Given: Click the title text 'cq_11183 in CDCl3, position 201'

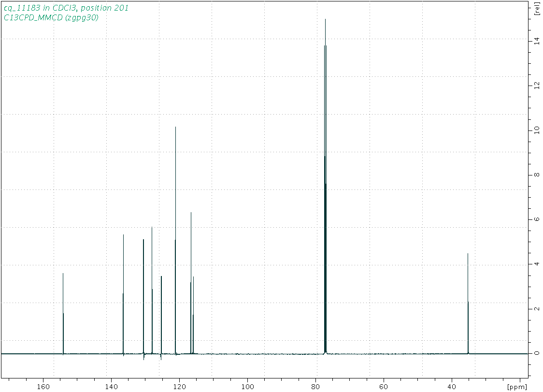Looking at the screenshot, I should (66, 8).
